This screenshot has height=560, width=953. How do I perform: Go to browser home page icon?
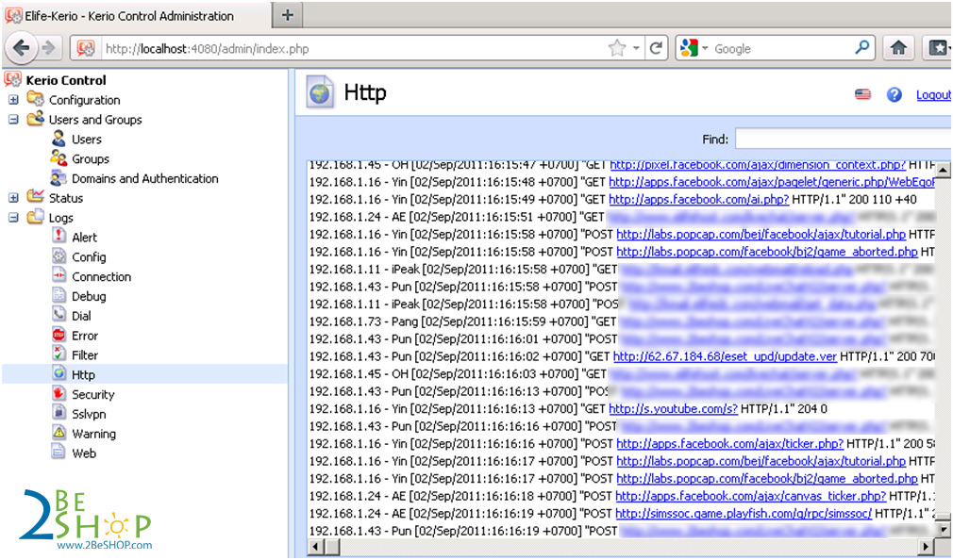click(898, 48)
